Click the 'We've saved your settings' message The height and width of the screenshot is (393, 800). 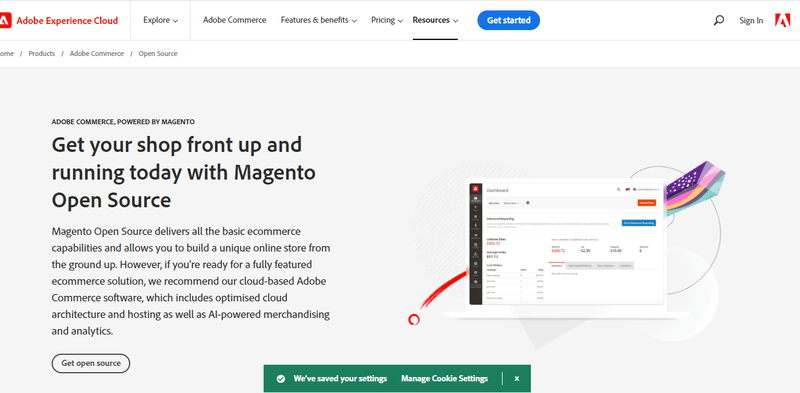(340, 379)
